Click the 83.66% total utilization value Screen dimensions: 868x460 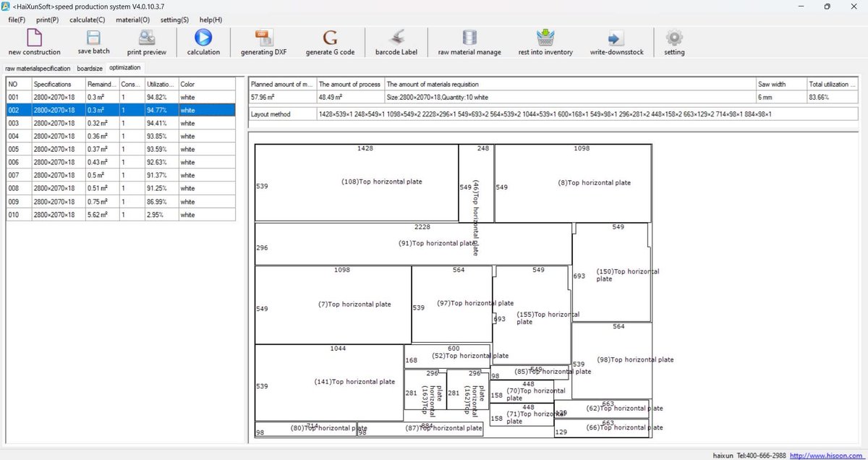(832, 97)
